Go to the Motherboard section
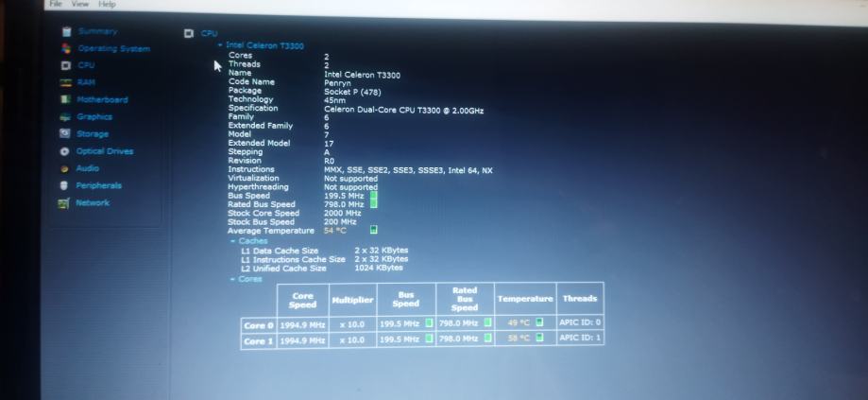 [x=102, y=99]
